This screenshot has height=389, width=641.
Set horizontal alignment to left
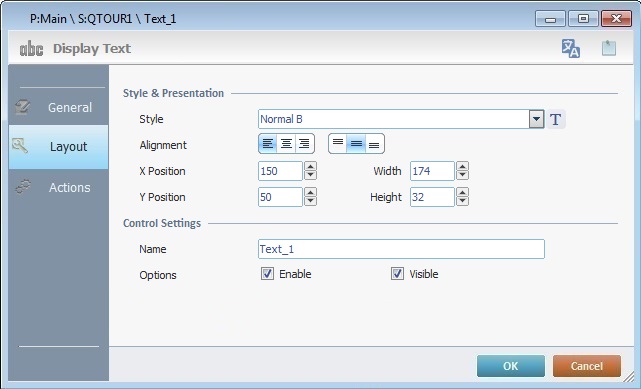coord(268,143)
